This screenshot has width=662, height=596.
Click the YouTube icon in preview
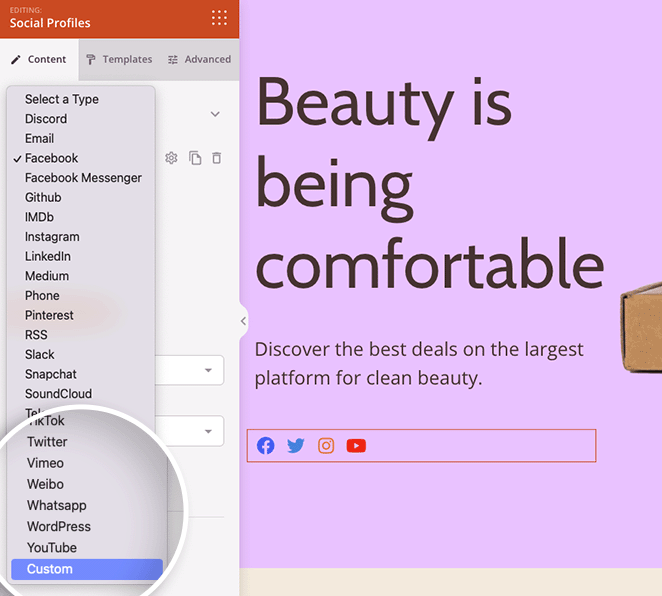click(356, 446)
